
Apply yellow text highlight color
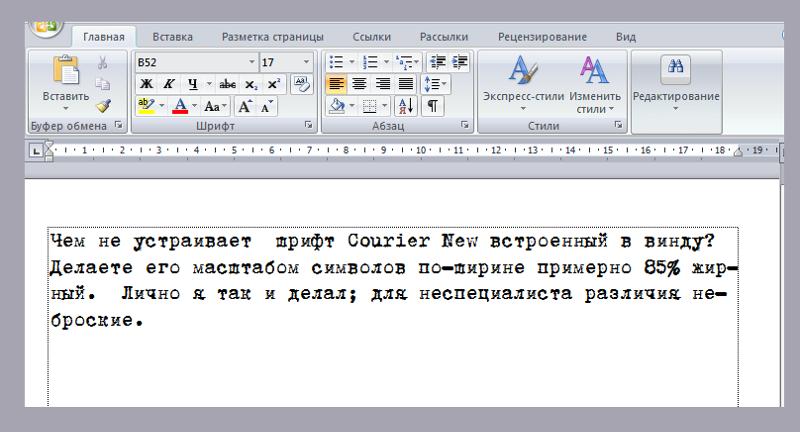146,106
